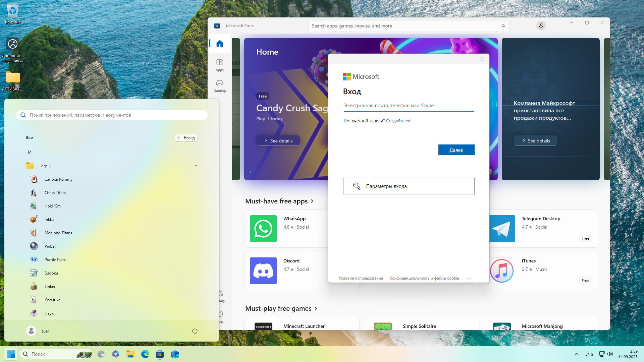The image size is (644, 362).
Task: Open Outlook from the taskbar
Action: (x=175, y=354)
